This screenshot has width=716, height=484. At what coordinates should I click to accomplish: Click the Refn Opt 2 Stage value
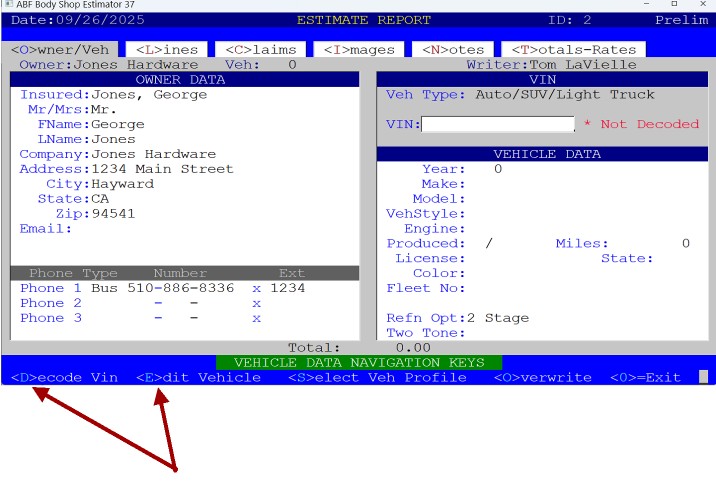(498, 318)
